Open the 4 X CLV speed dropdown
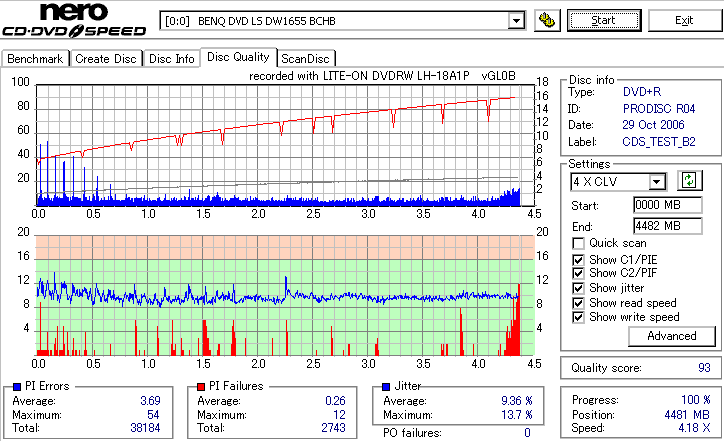The height and width of the screenshot is (441, 724). coord(656,182)
